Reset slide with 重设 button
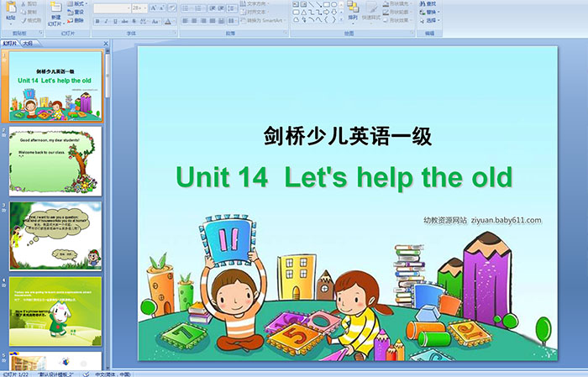Image resolution: width=588 pixels, height=377 pixels. (x=76, y=12)
